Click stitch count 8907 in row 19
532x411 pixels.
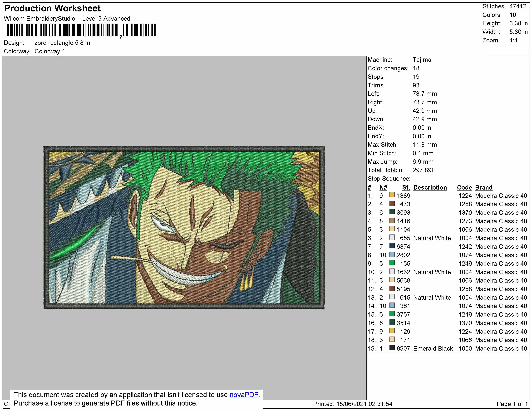coord(403,348)
